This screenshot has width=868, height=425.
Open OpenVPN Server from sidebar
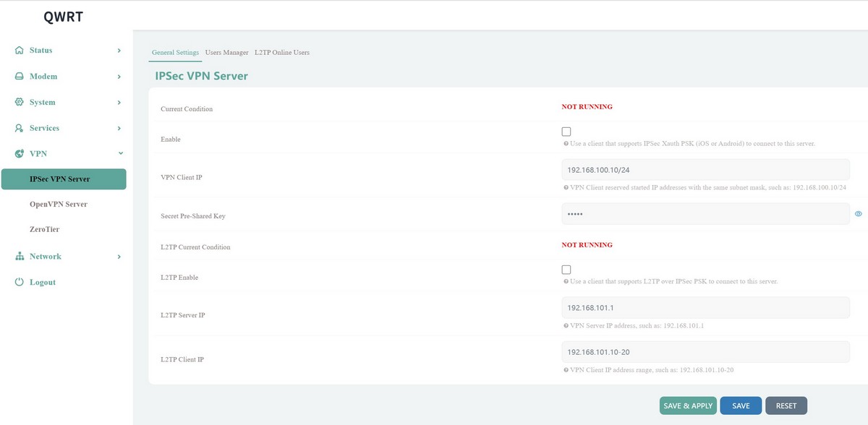tap(59, 205)
